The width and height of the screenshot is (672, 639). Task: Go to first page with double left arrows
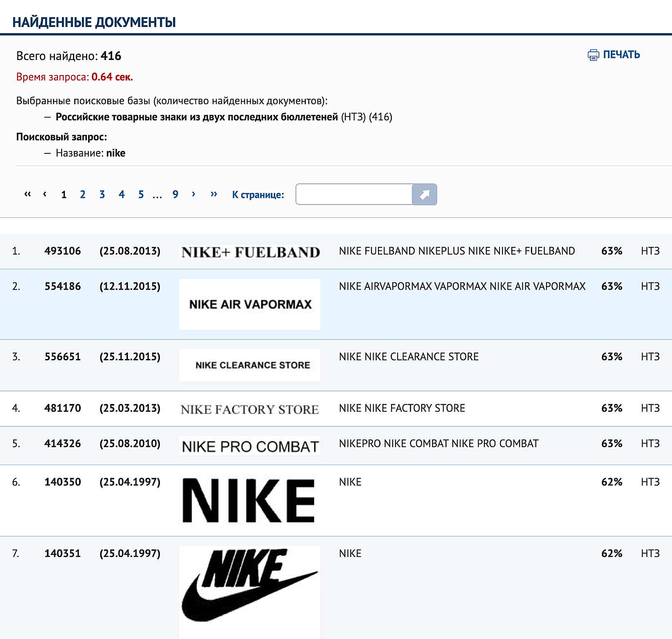[27, 194]
